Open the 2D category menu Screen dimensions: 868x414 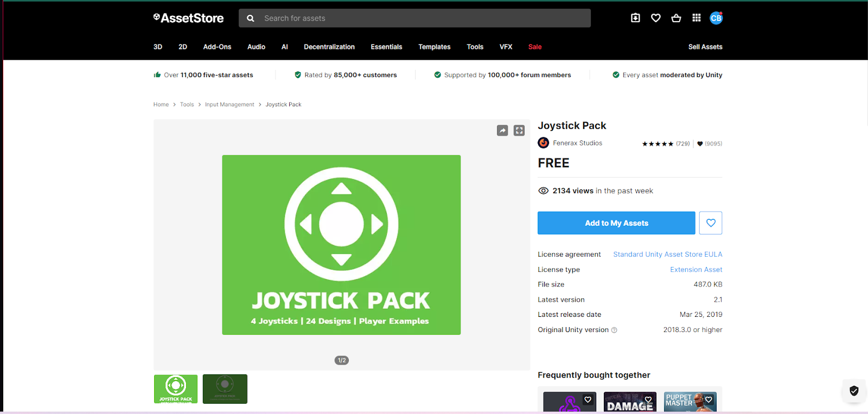tap(183, 47)
